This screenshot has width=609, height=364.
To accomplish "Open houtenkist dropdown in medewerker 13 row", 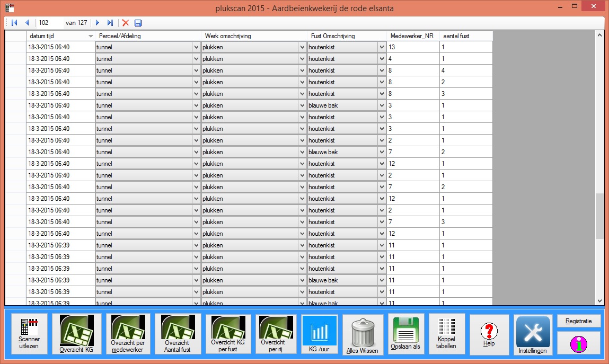I will [x=382, y=47].
